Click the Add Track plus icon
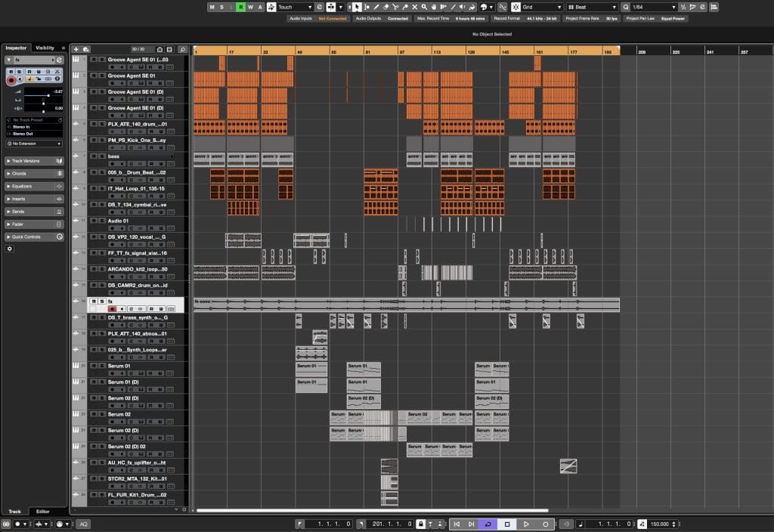The width and height of the screenshot is (774, 532). [x=76, y=49]
